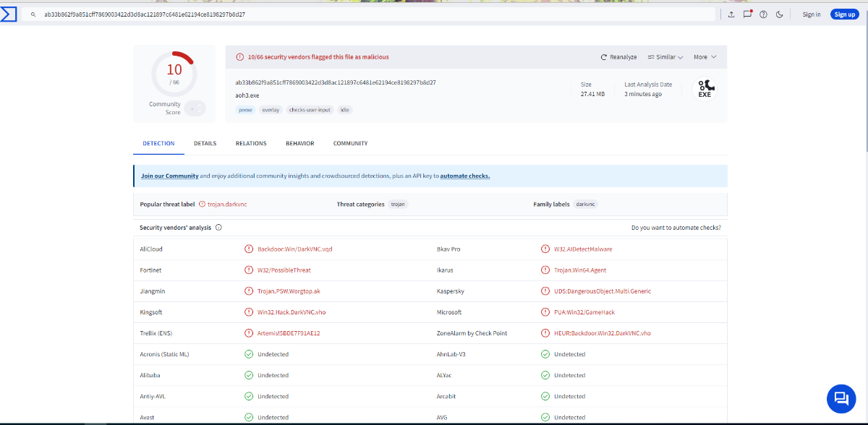Click ALYac undetected checkmark icon

(545, 375)
